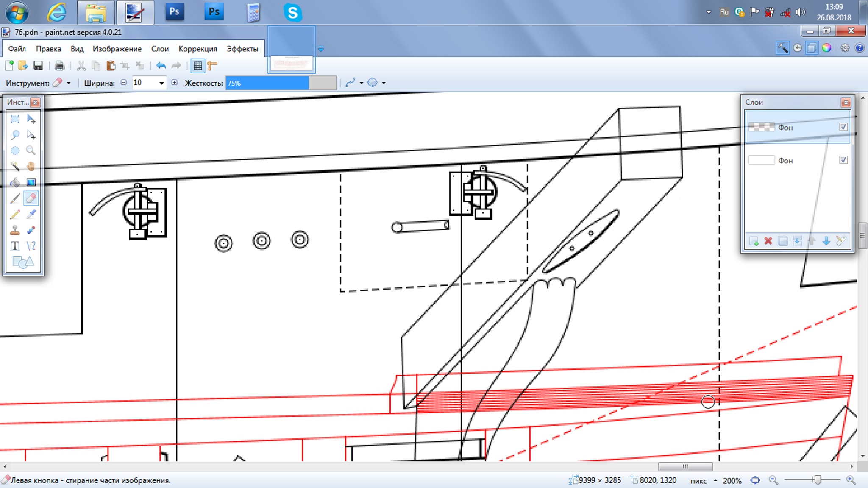Click fit-to-window icon in status bar
Image resolution: width=868 pixels, height=488 pixels.
tap(755, 480)
